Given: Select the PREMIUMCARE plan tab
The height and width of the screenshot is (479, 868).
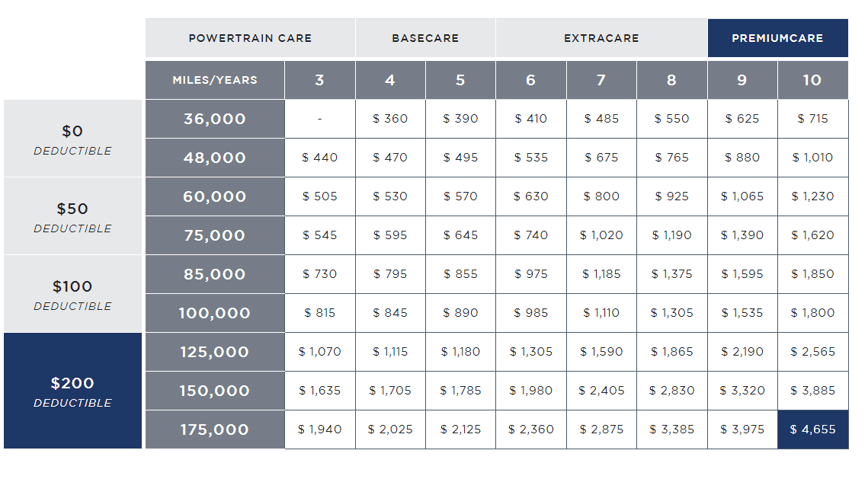Looking at the screenshot, I should (x=777, y=38).
